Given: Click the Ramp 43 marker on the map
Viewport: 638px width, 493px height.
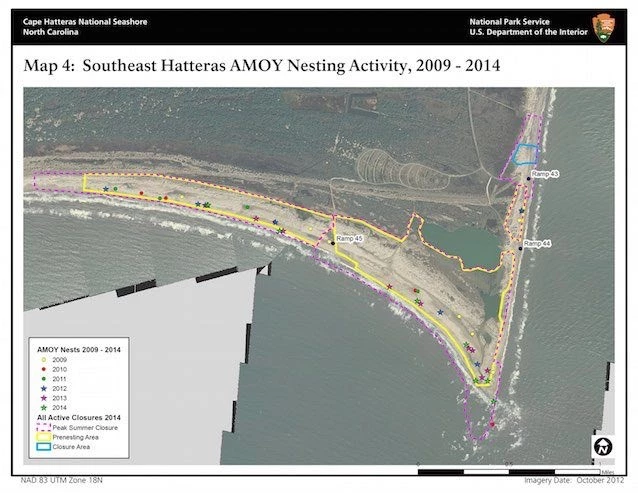Looking at the screenshot, I should pos(529,178).
